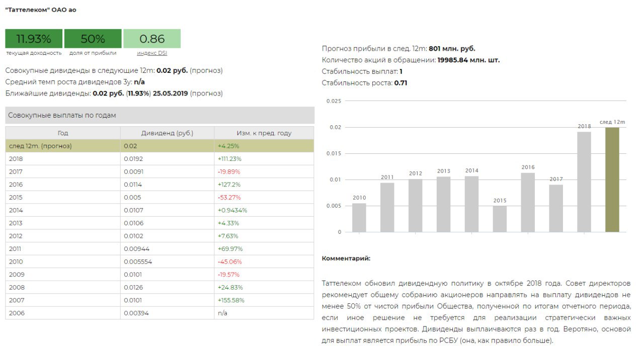
Task: Click the +4.25% forecast change value
Action: pyautogui.click(x=228, y=146)
